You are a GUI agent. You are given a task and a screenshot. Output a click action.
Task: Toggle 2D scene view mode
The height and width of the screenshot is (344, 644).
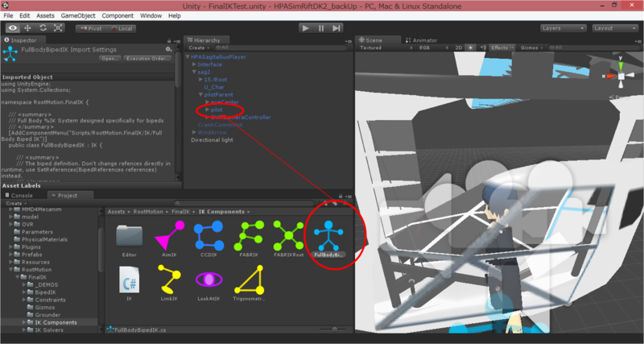(459, 48)
